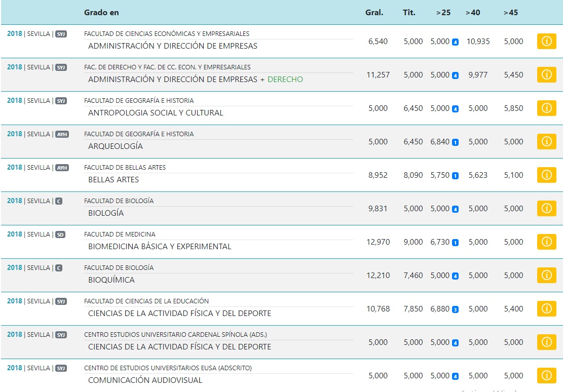Screen dimensions: 563x392
Task: Click blue badge 3 beside 6,880 value
Action: [455, 309]
